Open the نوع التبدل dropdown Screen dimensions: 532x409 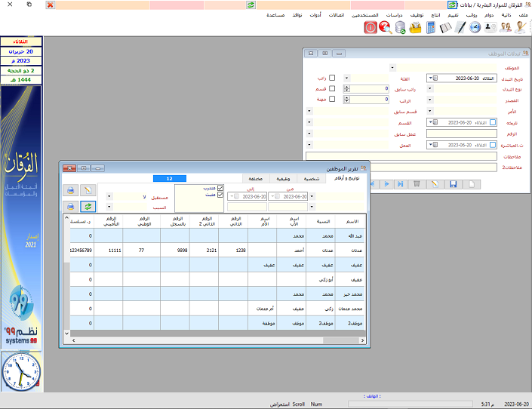pyautogui.click(x=430, y=88)
